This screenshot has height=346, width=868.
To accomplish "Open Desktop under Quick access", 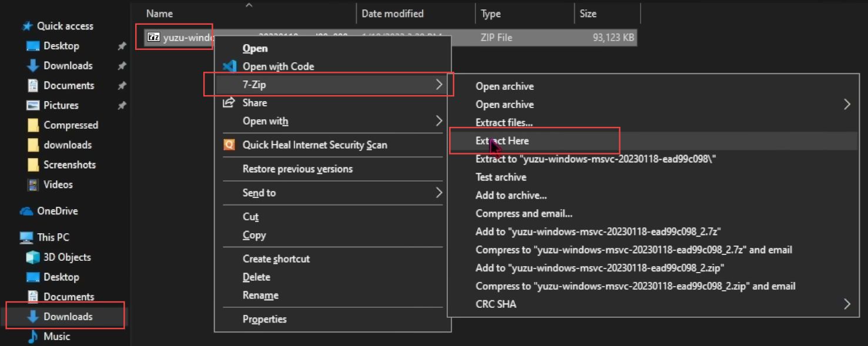I will [x=61, y=46].
